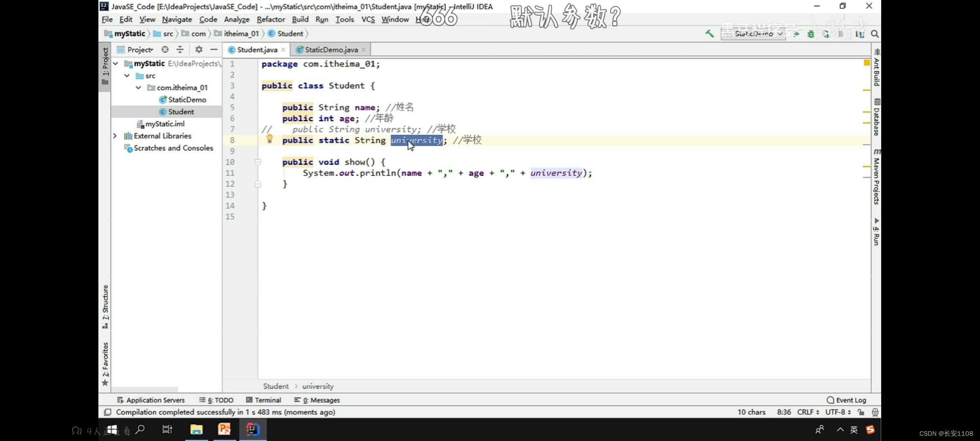The height and width of the screenshot is (441, 980).
Task: Click the myStatic breadcrumb in navigation bar
Action: [x=125, y=34]
